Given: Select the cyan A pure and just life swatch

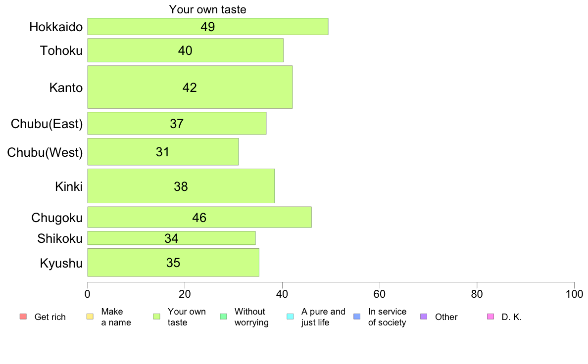Looking at the screenshot, I should (290, 317).
